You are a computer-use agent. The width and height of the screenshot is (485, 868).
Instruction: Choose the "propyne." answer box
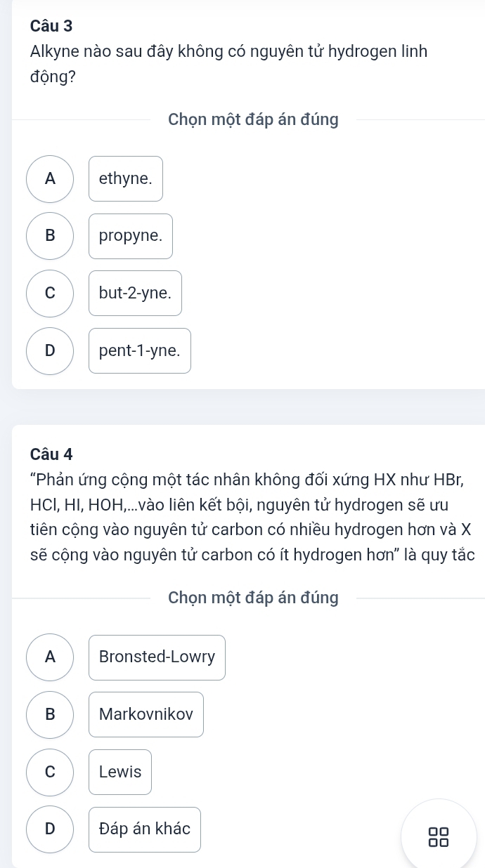click(131, 236)
